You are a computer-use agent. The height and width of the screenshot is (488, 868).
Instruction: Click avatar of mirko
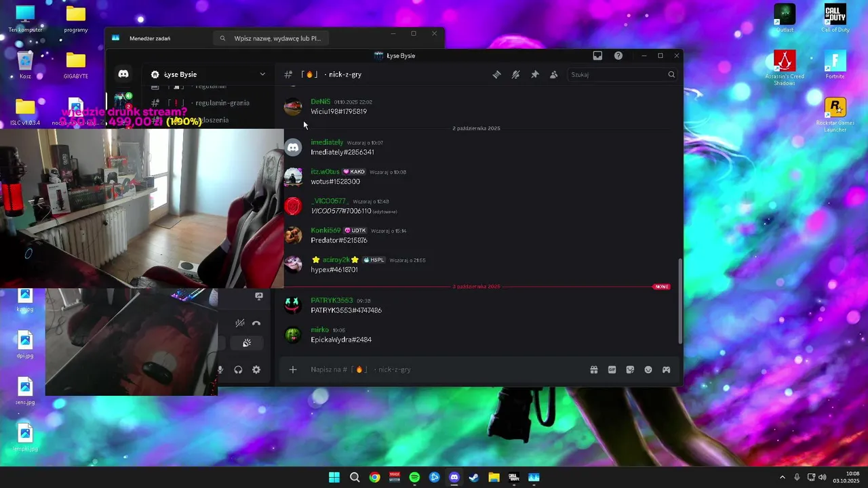pos(293,334)
